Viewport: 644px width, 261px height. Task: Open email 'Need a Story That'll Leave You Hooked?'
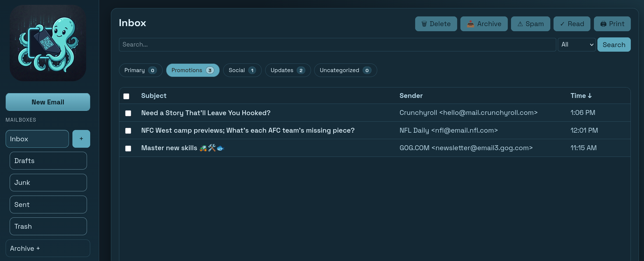pos(206,113)
